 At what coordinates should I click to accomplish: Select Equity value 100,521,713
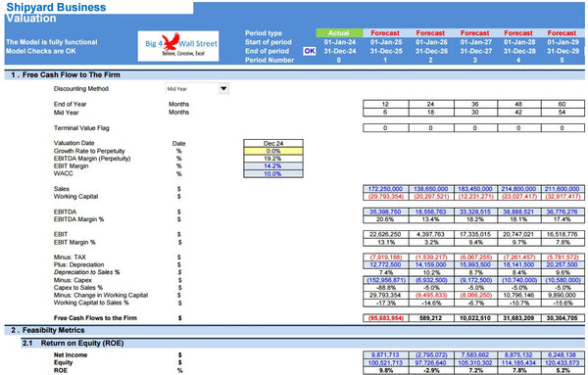(385, 362)
